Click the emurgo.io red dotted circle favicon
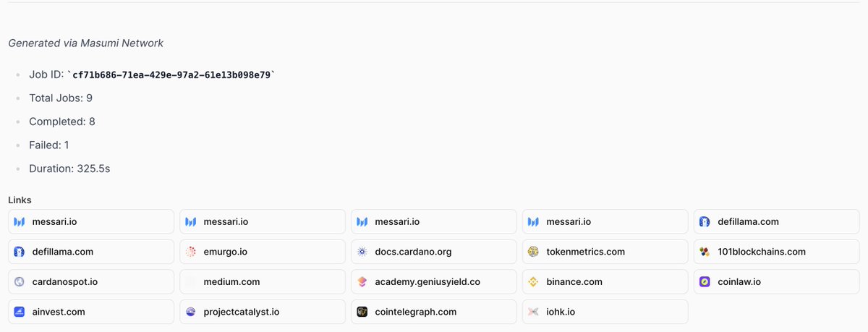Image resolution: width=868 pixels, height=332 pixels. pyautogui.click(x=191, y=252)
